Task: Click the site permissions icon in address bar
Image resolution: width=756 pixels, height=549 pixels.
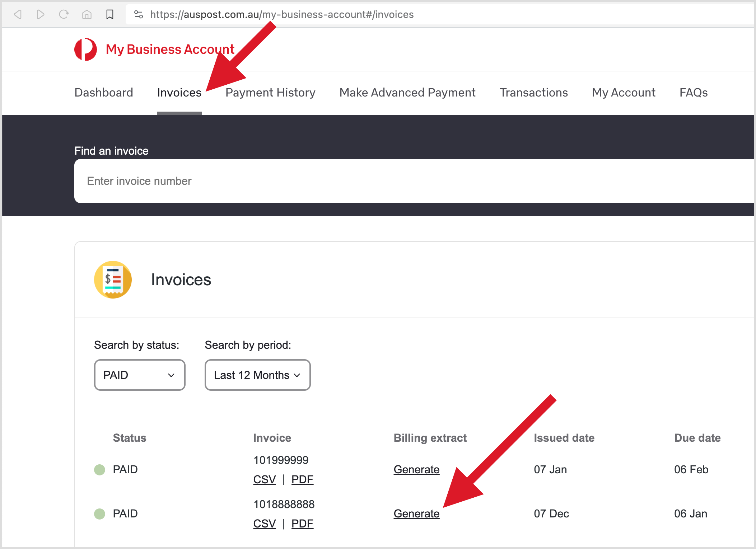Action: click(x=138, y=15)
